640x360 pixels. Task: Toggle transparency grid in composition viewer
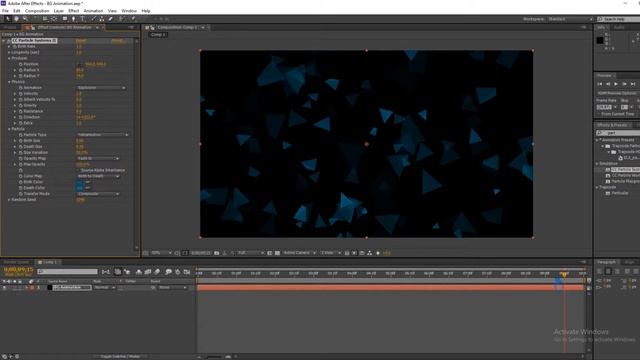click(x=277, y=253)
